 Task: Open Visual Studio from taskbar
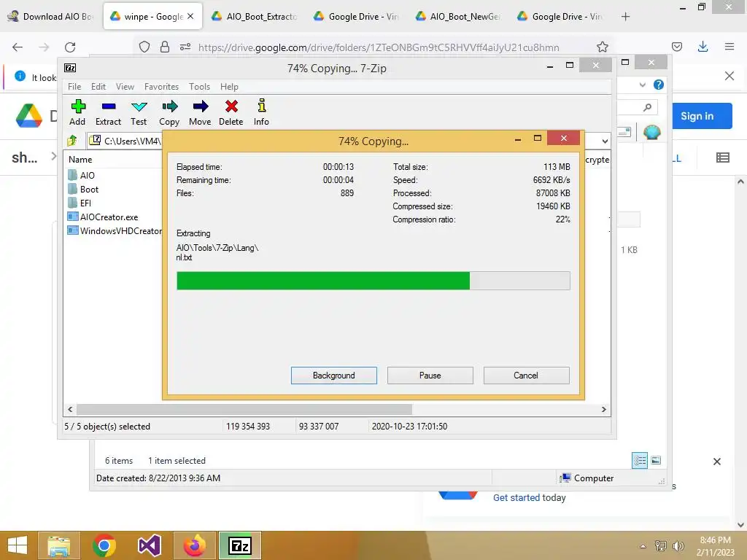click(149, 545)
